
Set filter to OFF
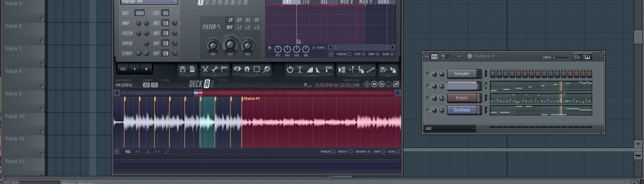(x=230, y=27)
